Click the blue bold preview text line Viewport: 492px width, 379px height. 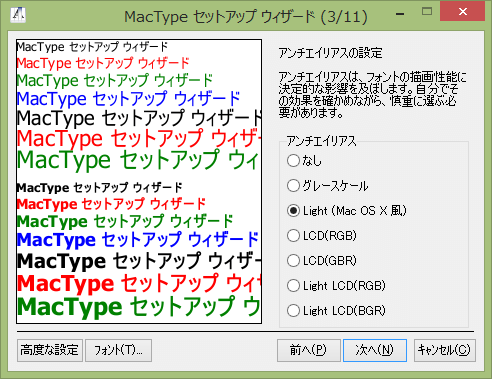[138, 240]
